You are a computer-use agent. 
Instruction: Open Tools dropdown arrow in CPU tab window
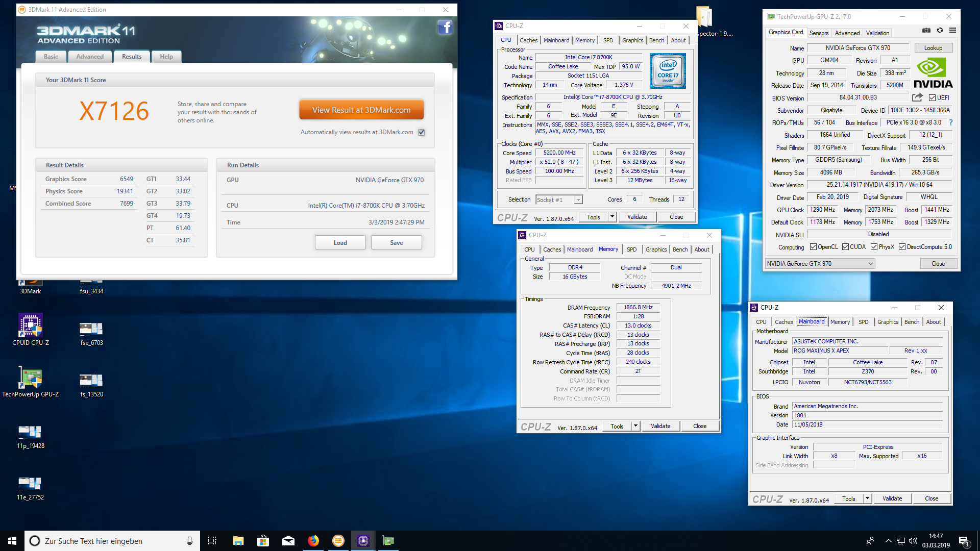pos(612,217)
